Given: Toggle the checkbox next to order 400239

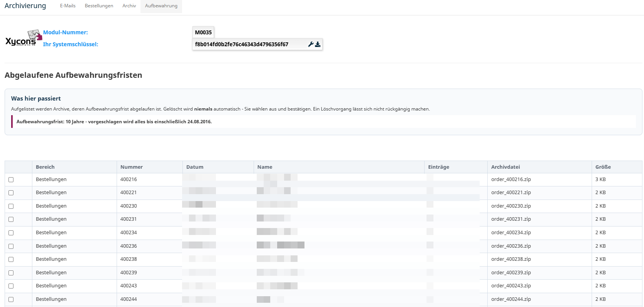Looking at the screenshot, I should click(x=11, y=273).
